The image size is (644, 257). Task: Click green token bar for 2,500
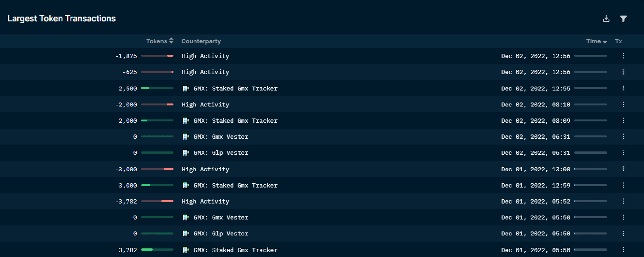tap(157, 88)
